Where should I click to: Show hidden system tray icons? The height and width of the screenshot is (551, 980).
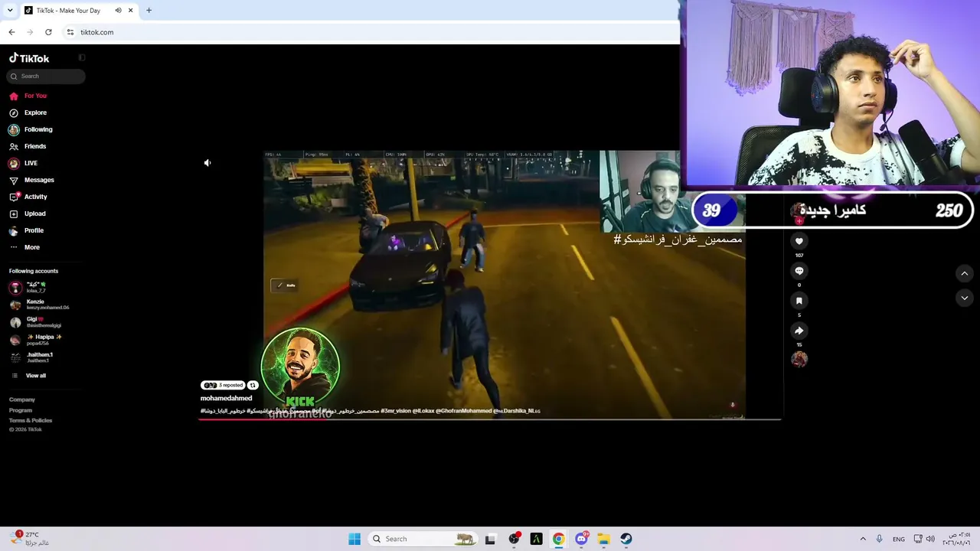[863, 539]
